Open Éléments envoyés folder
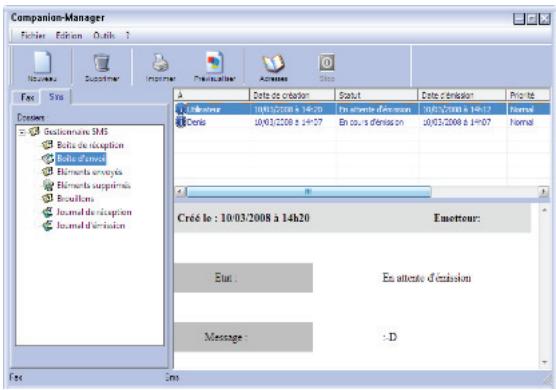Image resolution: width=556 pixels, height=390 pixels. [89, 172]
